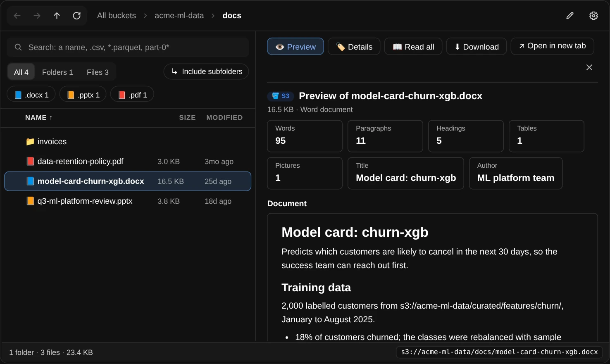This screenshot has height=364, width=610.
Task: Filter list by .docx type
Action: pyautogui.click(x=31, y=94)
